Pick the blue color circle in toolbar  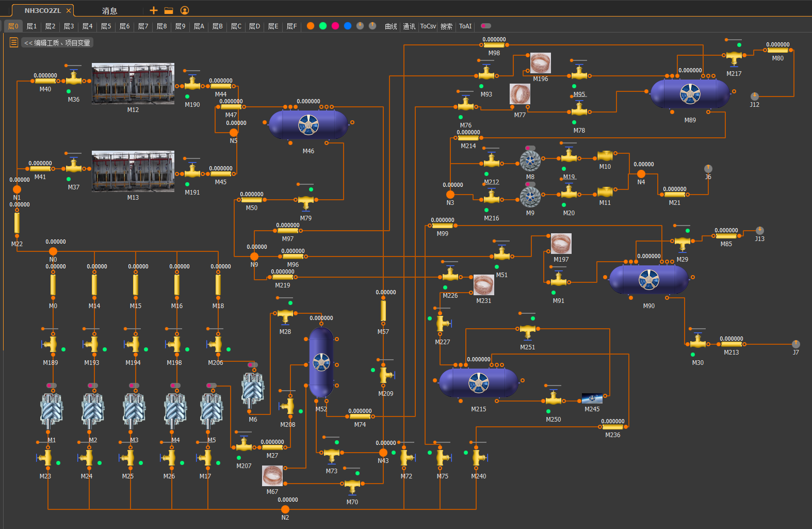pyautogui.click(x=348, y=26)
